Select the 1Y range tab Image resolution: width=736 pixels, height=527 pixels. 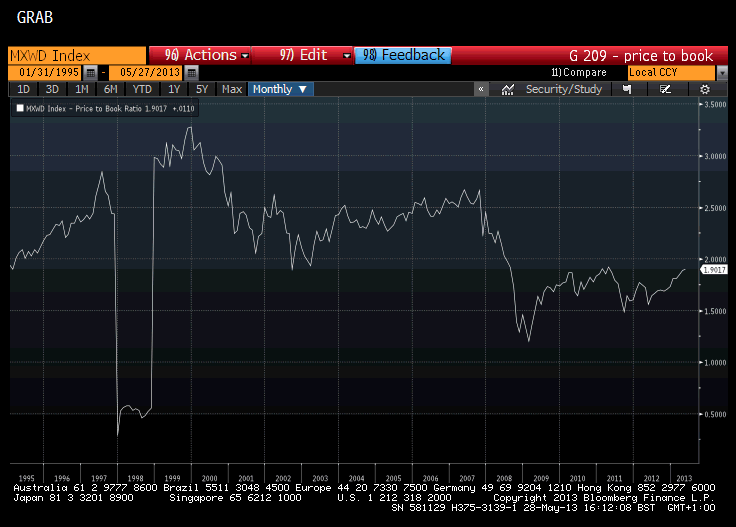[174, 89]
